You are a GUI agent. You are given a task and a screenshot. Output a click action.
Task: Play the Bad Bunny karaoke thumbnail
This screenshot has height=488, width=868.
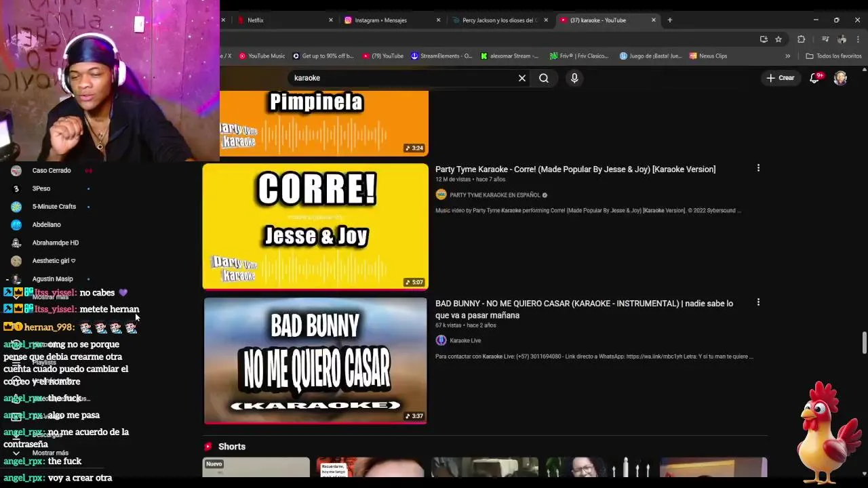pos(316,361)
